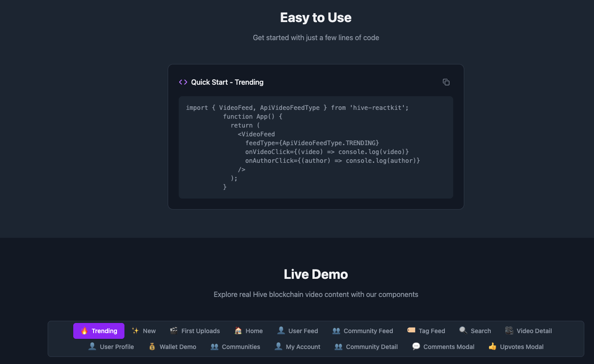Click the camera icon beside Video Detail
This screenshot has height=364, width=594.
(509, 331)
